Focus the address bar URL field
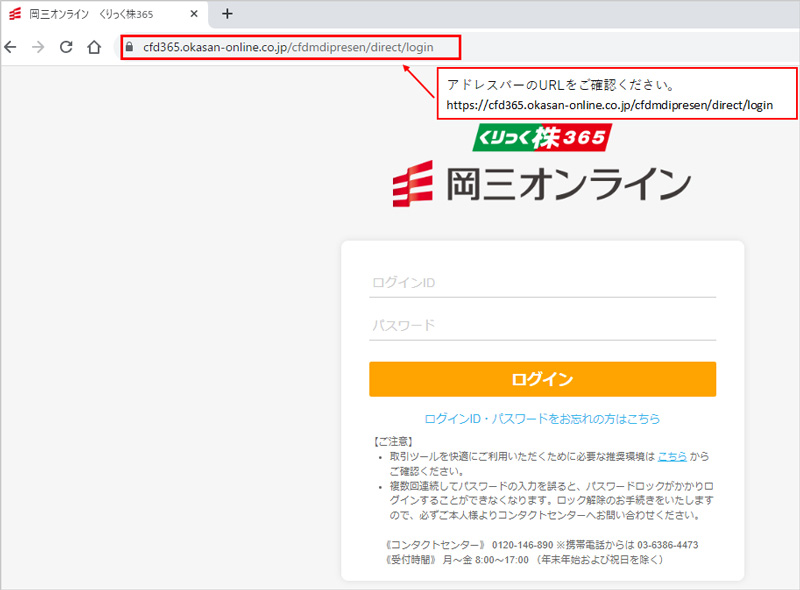Viewport: 800px width, 590px height. point(288,47)
